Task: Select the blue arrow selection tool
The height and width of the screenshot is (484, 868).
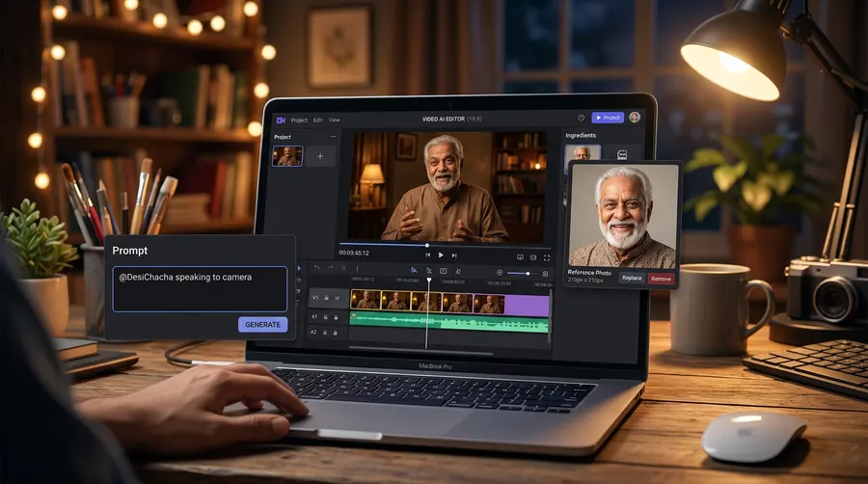Action: tap(300, 268)
